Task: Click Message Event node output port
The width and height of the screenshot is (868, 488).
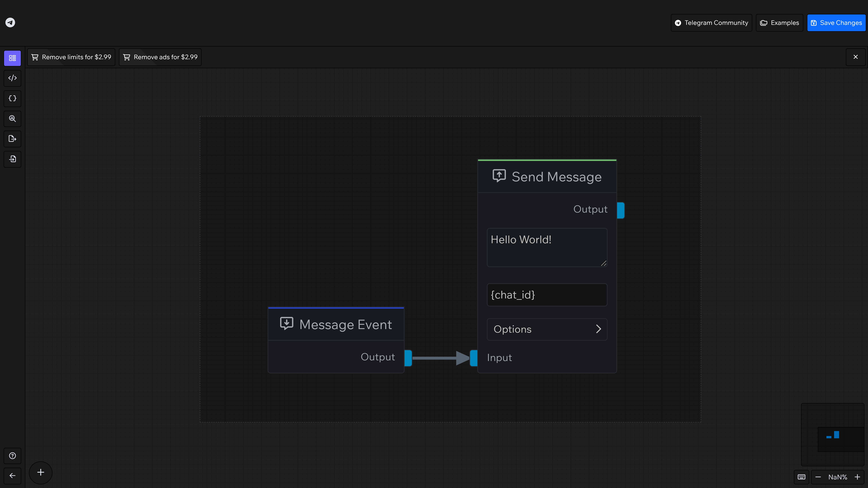Action: pyautogui.click(x=408, y=358)
